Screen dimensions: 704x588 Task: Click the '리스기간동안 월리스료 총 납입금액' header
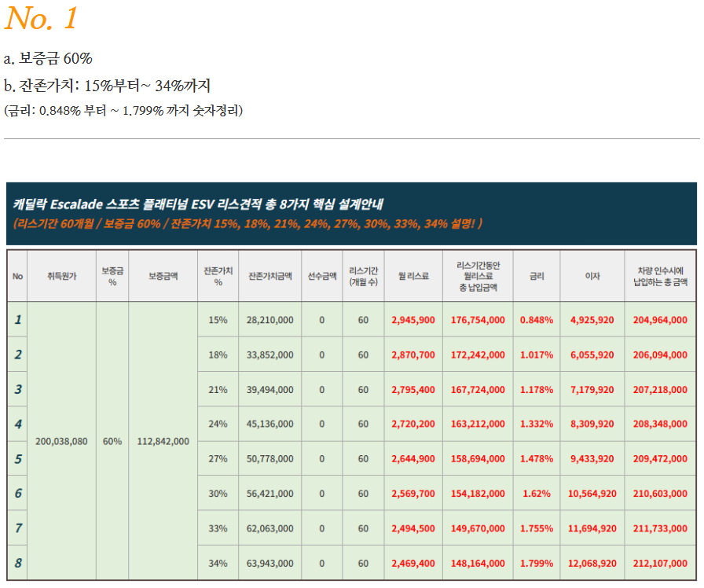pyautogui.click(x=478, y=276)
